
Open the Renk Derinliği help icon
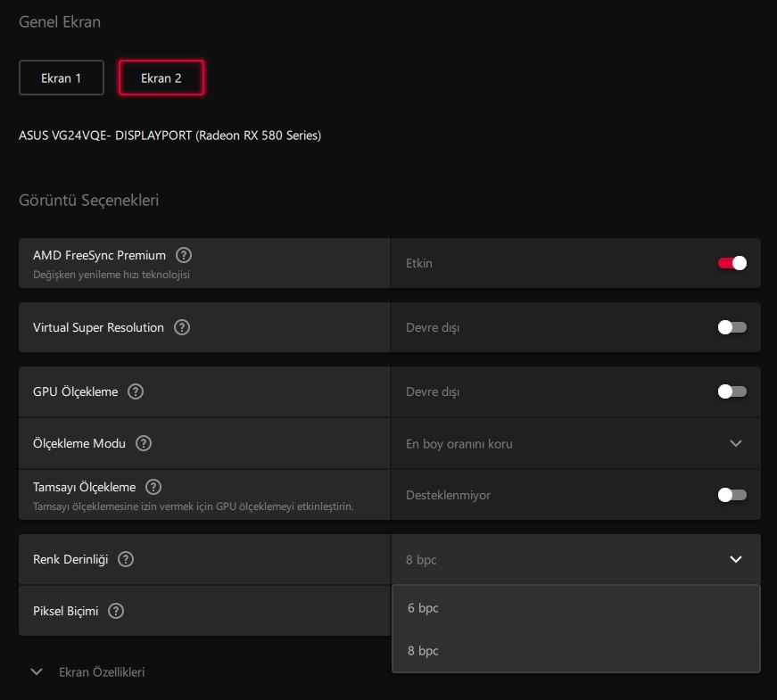126,559
